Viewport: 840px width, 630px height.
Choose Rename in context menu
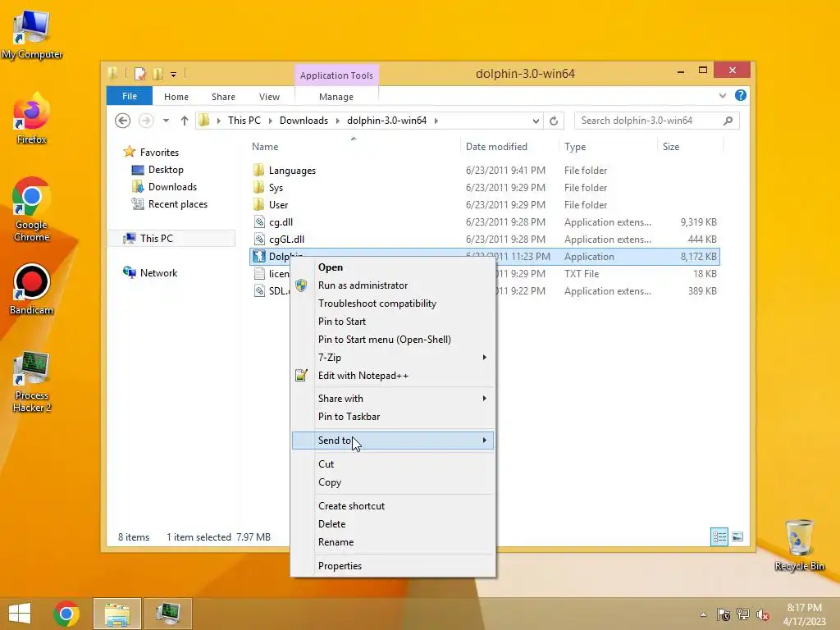click(x=393, y=542)
